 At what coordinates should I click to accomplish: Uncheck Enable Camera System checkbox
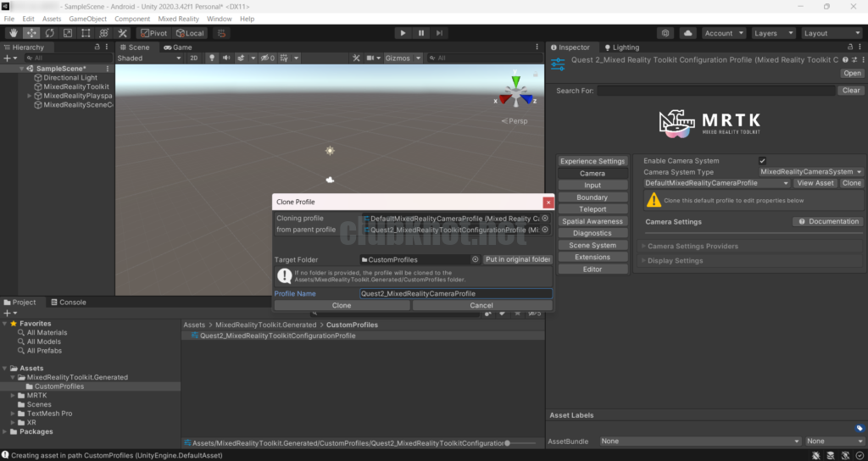pos(762,161)
